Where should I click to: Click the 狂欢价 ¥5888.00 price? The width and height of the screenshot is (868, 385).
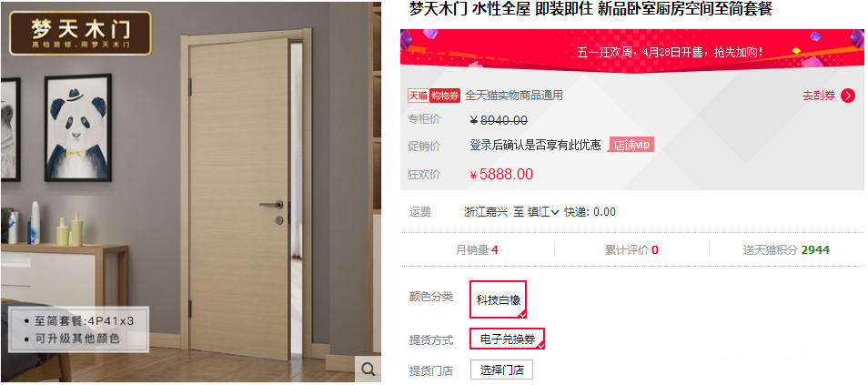(501, 175)
